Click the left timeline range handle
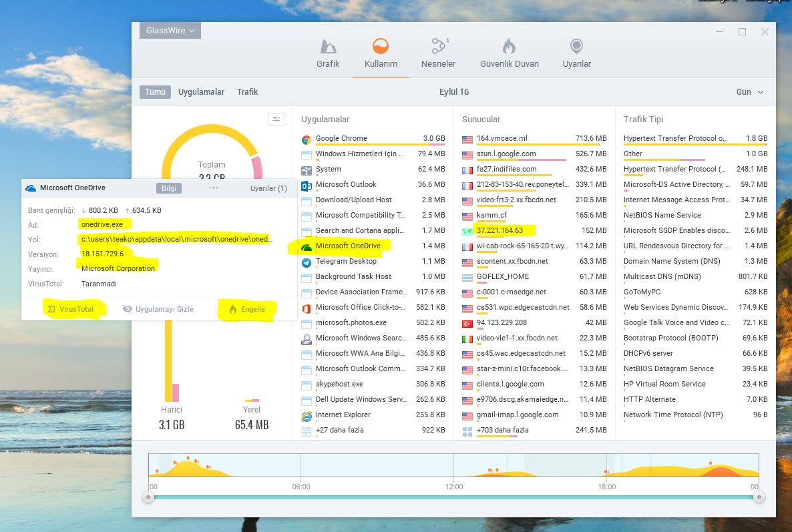The image size is (792, 532). pyautogui.click(x=148, y=497)
